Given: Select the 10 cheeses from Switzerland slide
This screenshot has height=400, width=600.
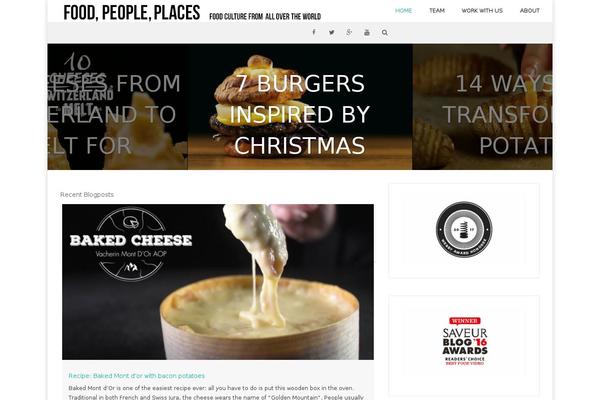Looking at the screenshot, I should pyautogui.click(x=117, y=107).
